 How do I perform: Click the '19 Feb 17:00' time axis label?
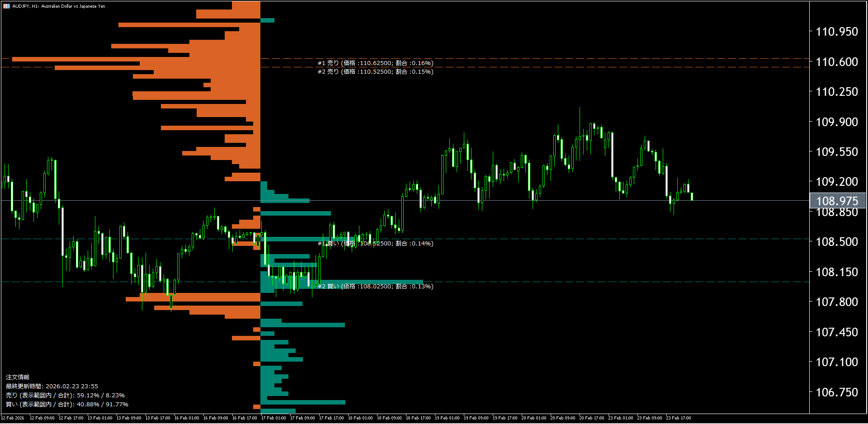pyautogui.click(x=505, y=418)
